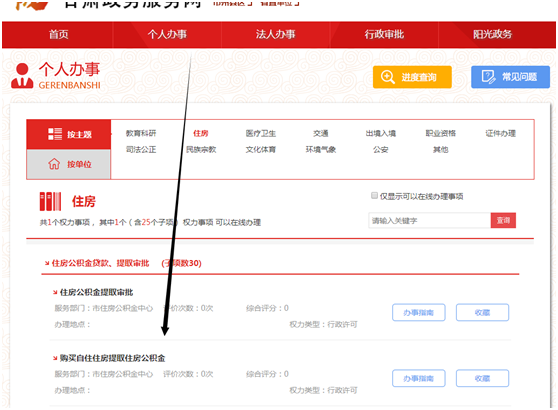Click the red books icon beside 住房

tap(50, 201)
